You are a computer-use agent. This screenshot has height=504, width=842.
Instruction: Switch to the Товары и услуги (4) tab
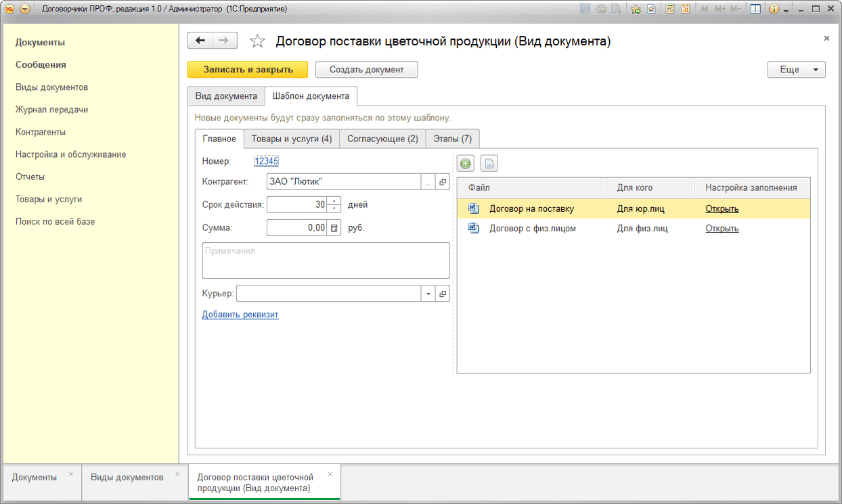[x=291, y=139]
